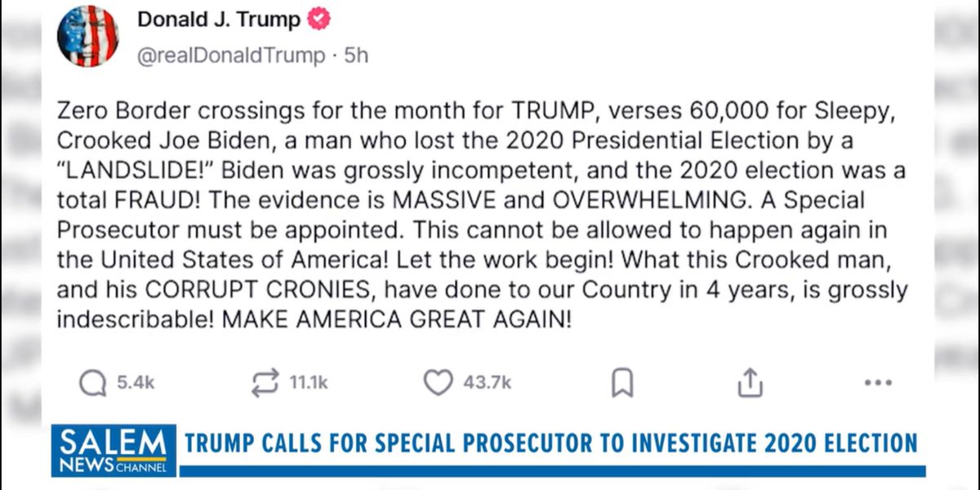Click the reply speech bubble icon

pyautogui.click(x=92, y=382)
